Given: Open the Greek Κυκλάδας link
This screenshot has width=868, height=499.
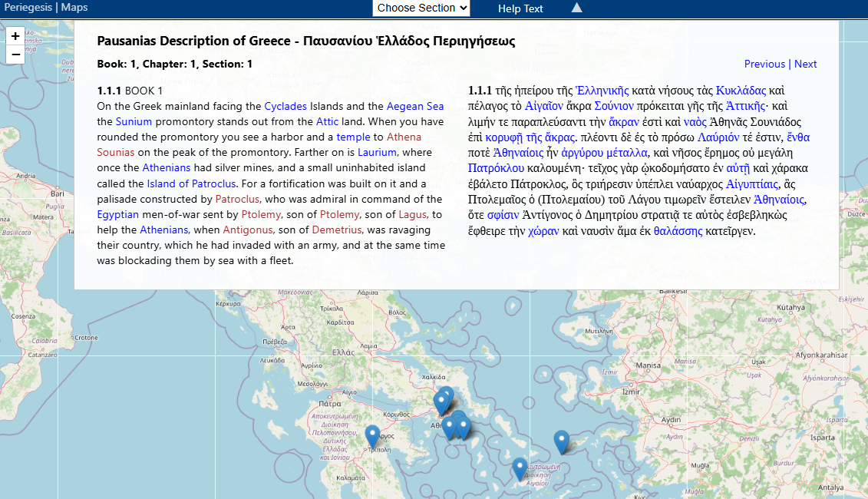Looking at the screenshot, I should coord(741,90).
